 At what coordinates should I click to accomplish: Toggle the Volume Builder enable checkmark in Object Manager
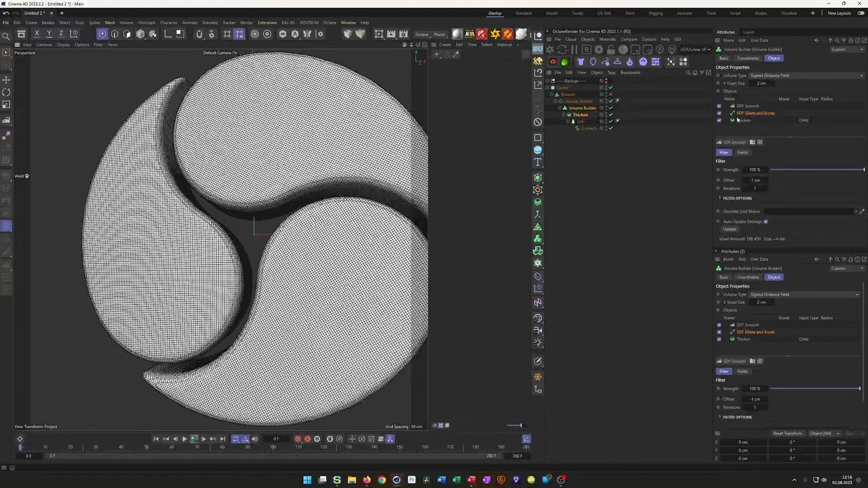pyautogui.click(x=610, y=108)
